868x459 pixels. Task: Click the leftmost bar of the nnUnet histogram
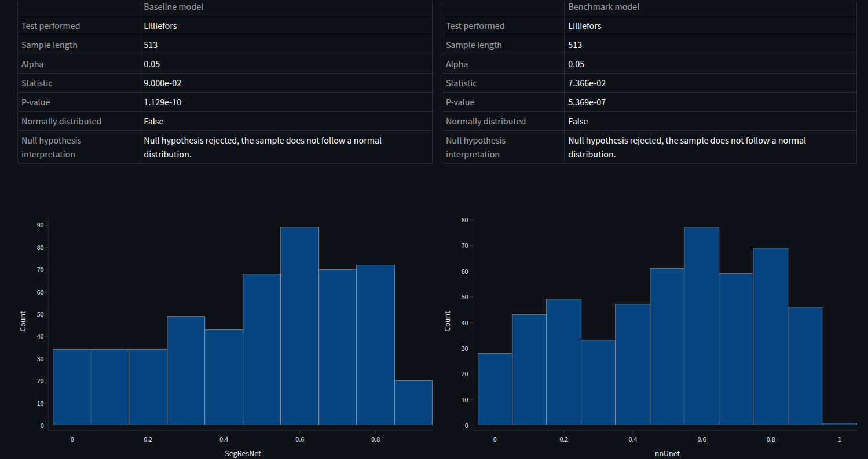point(495,389)
